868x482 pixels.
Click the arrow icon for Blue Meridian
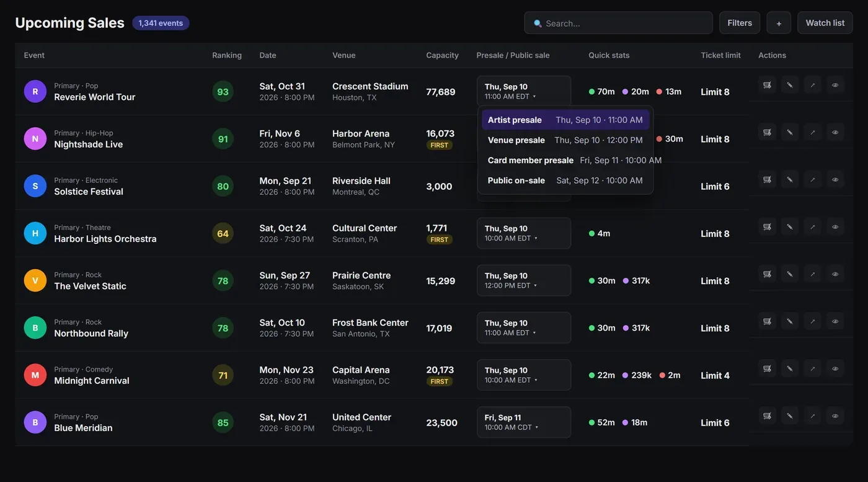(x=813, y=416)
